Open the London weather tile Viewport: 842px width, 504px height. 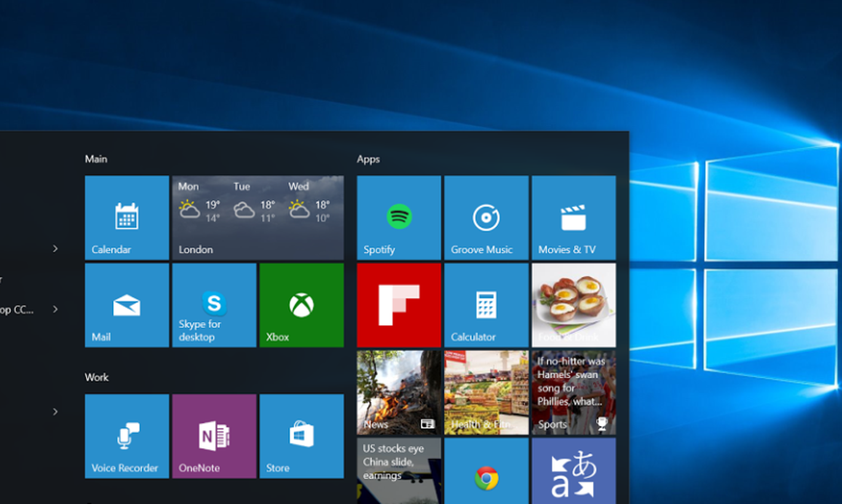pyautogui.click(x=258, y=218)
